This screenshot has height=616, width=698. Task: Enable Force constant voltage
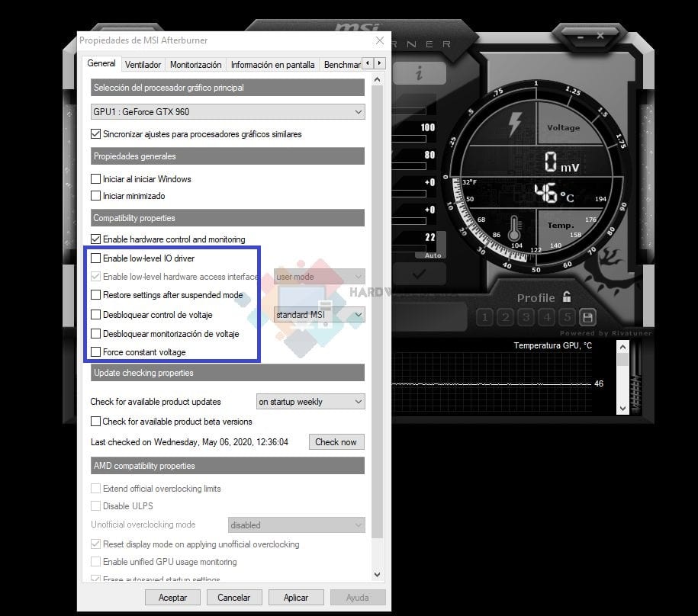click(95, 351)
